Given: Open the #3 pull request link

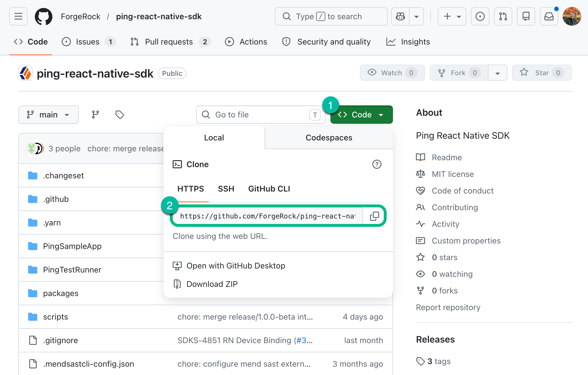Looking at the screenshot, I should [x=301, y=340].
